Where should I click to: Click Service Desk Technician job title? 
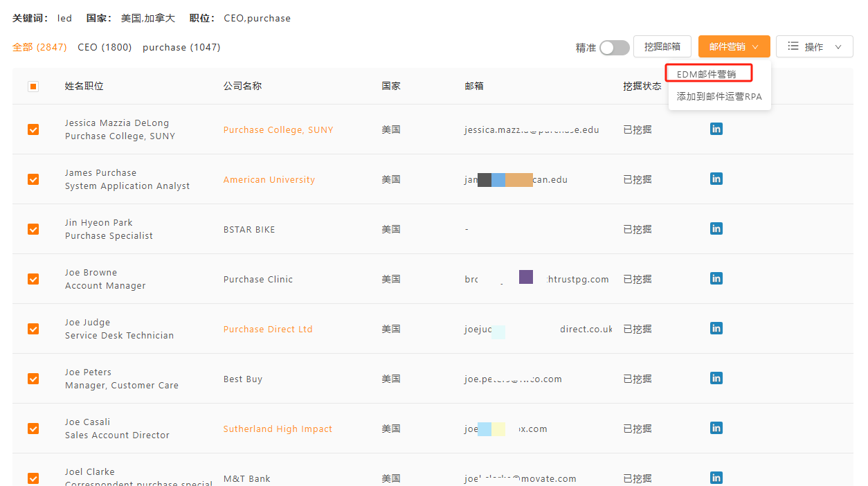(119, 335)
